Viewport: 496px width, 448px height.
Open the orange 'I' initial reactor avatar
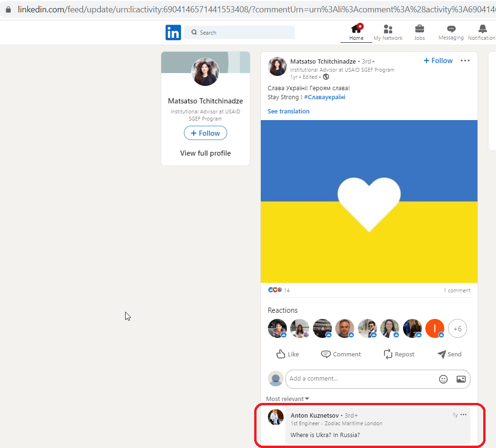(435, 328)
